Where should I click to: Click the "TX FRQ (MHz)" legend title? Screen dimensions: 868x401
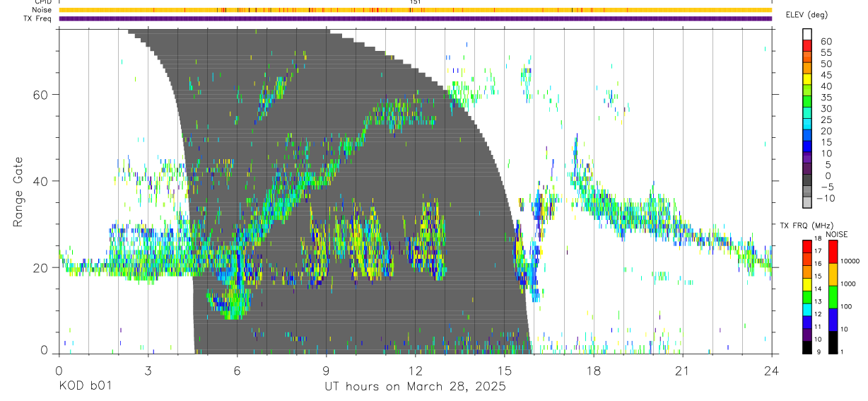(807, 225)
